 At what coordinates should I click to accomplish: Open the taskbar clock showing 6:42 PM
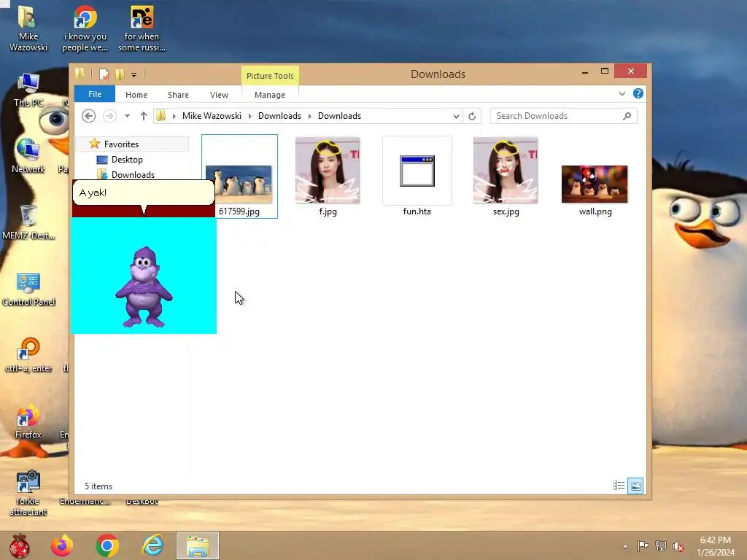click(x=716, y=546)
